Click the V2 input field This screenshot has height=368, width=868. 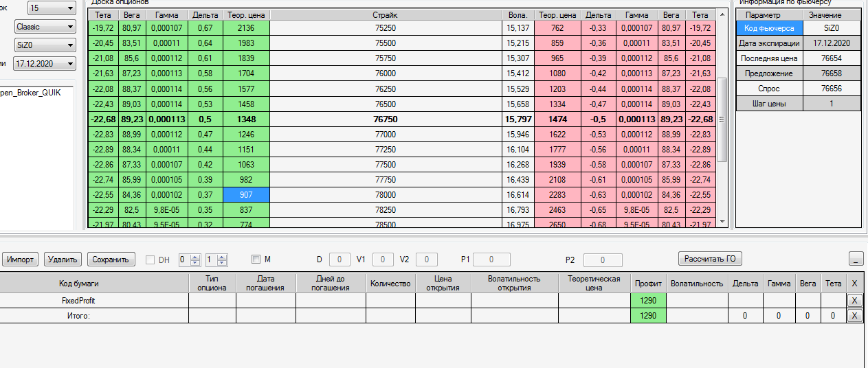coord(426,260)
